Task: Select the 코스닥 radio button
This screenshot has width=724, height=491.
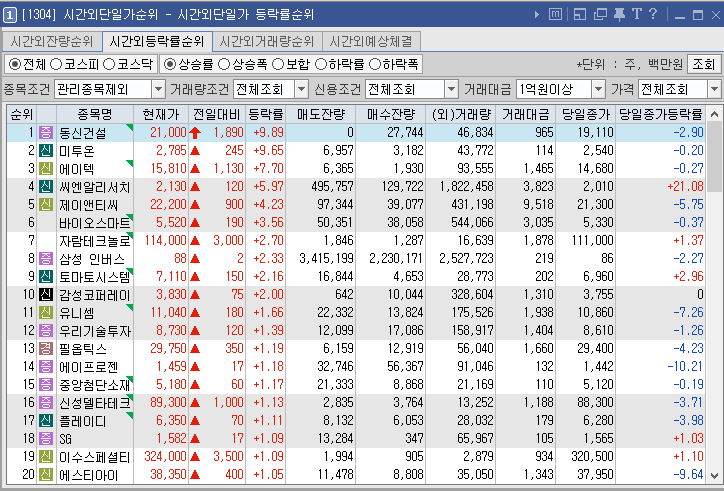Action: click(109, 64)
